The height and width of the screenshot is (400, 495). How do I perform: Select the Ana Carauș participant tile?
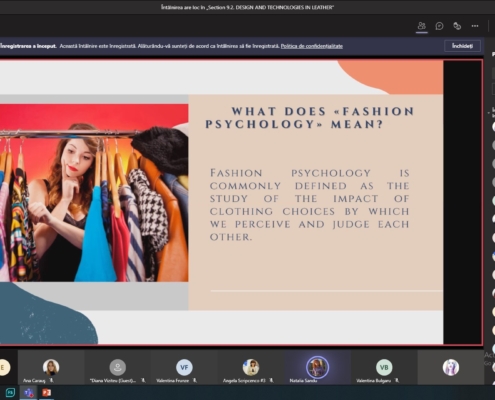(51, 367)
